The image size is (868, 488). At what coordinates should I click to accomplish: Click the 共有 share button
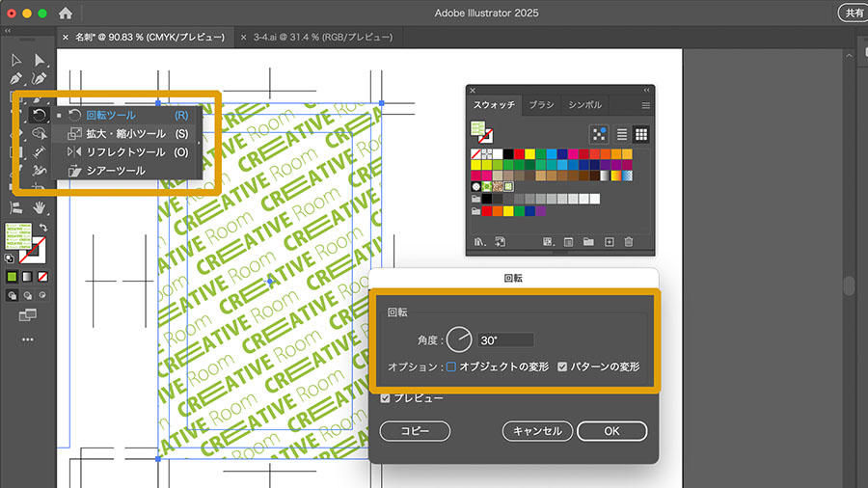854,13
